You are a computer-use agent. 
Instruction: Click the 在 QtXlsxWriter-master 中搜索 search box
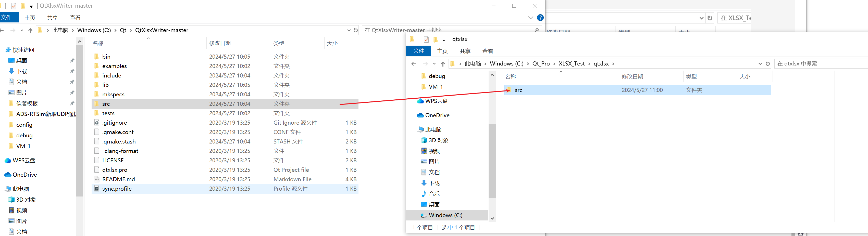[x=452, y=30]
